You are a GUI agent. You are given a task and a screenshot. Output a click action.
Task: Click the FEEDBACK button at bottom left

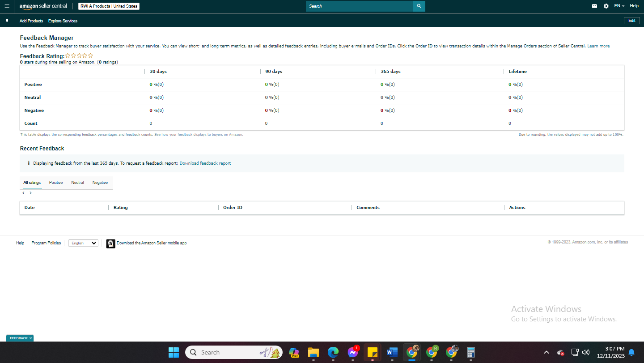click(x=19, y=338)
